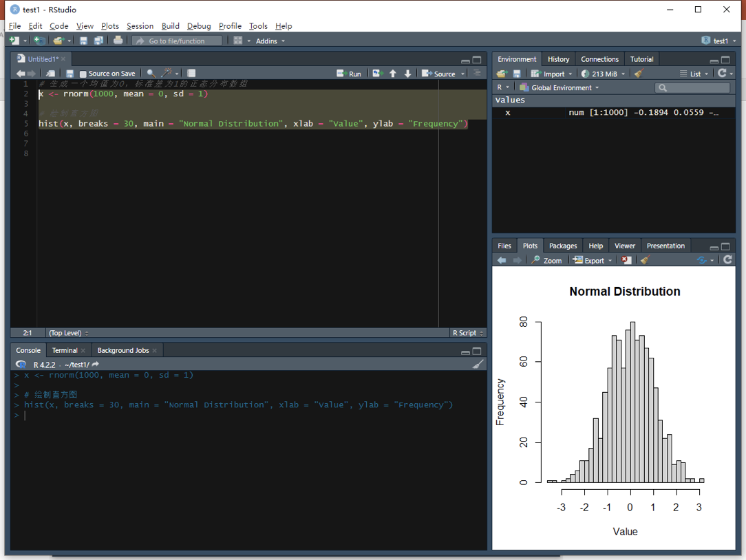Viewport: 746px width, 560px height.
Task: Click the compile report notebook icon
Action: click(191, 74)
